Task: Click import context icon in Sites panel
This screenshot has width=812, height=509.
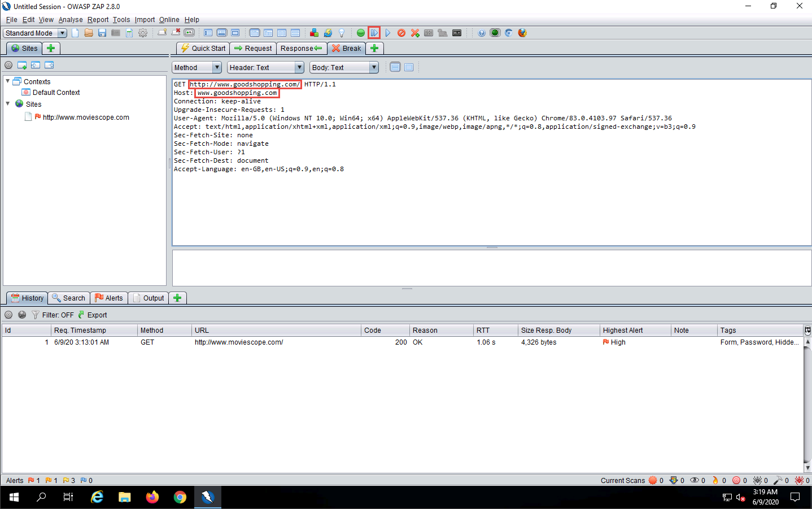Action: point(36,65)
